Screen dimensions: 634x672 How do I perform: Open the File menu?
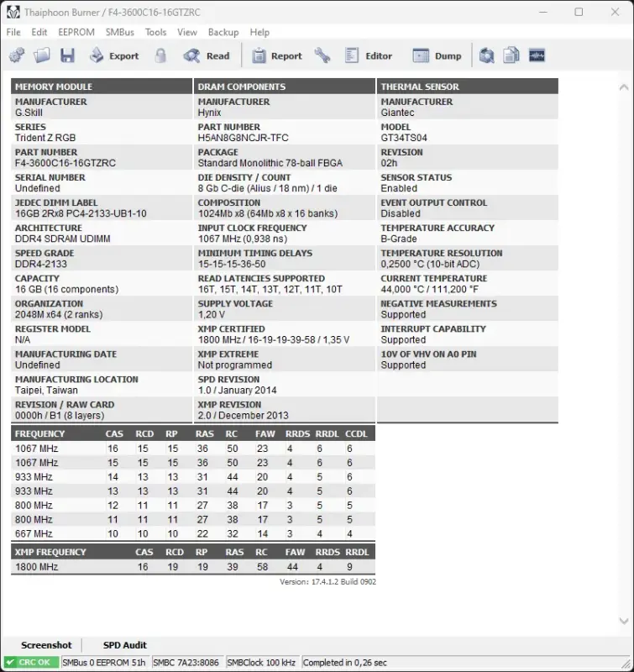click(13, 32)
